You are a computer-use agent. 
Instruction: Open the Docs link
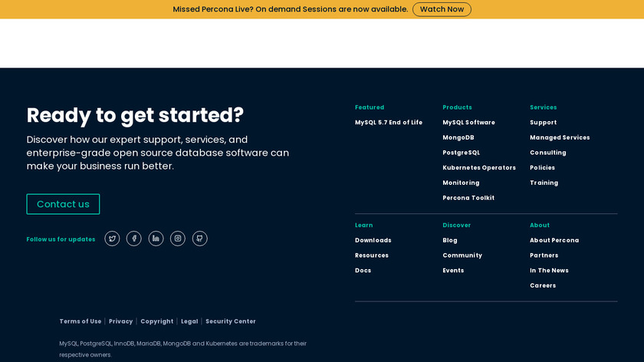pos(363,271)
